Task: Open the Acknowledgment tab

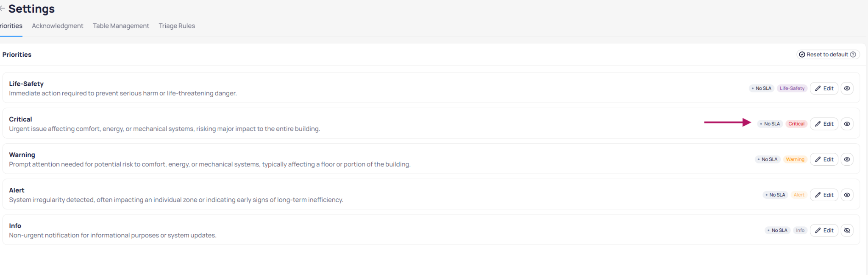Action: [x=58, y=26]
